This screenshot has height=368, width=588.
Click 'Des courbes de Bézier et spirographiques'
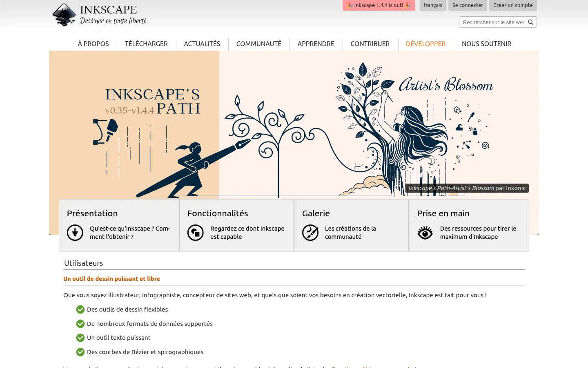145,352
